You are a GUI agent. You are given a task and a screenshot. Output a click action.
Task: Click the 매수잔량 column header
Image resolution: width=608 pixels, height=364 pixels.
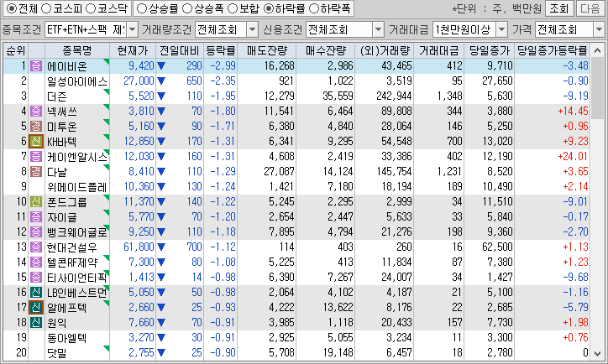click(x=325, y=50)
